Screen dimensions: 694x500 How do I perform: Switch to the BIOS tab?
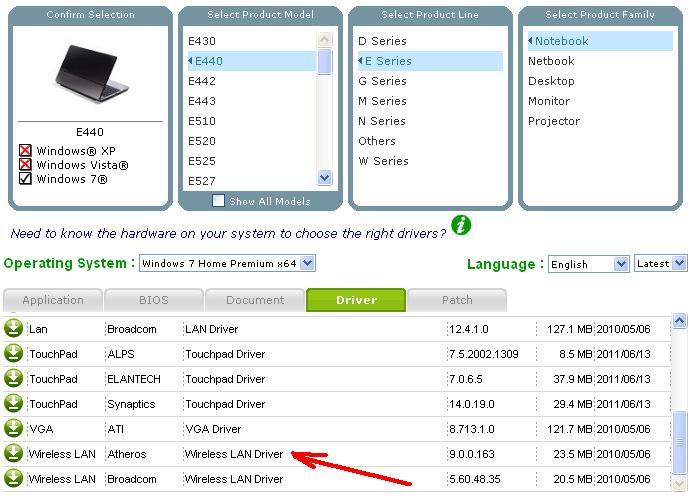coord(154,300)
